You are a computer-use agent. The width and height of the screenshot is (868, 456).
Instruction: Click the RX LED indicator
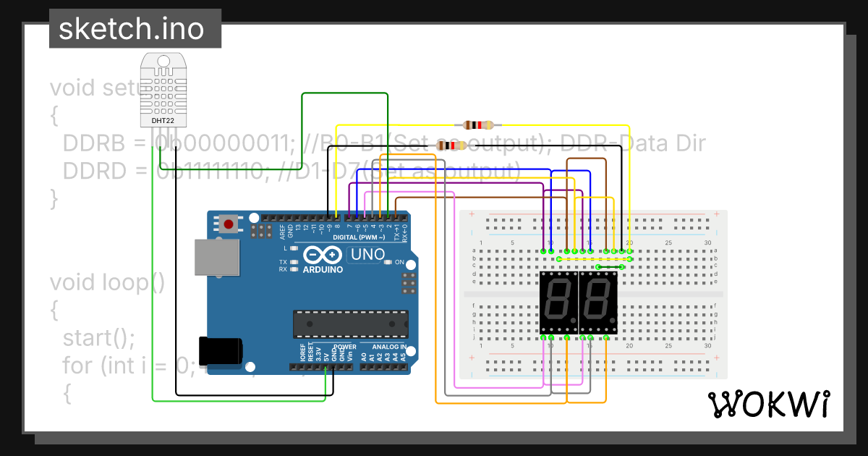coord(294,269)
